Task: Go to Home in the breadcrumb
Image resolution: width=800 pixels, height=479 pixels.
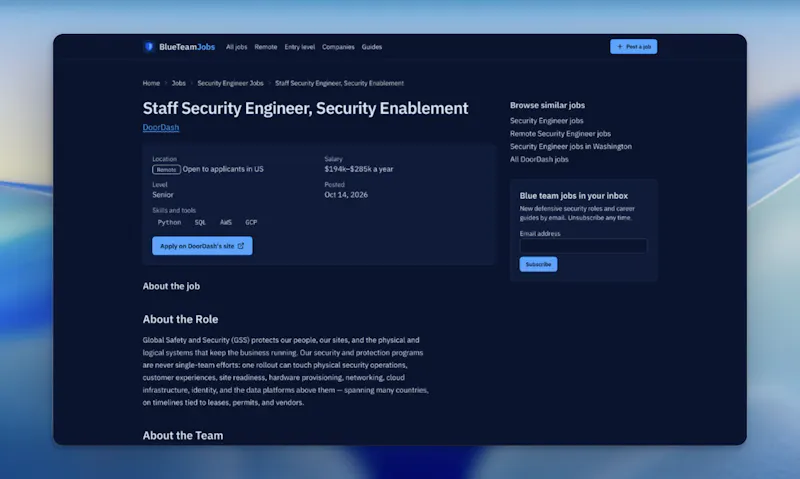Action: point(151,83)
